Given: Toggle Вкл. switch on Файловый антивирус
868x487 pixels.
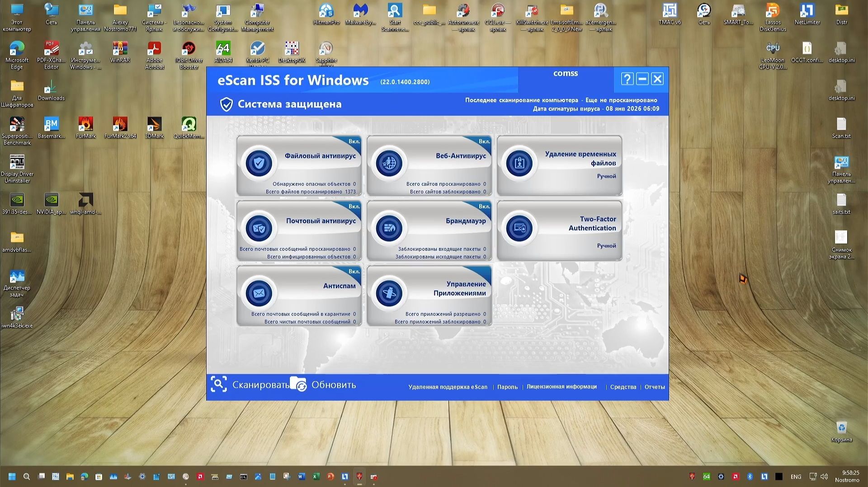Looking at the screenshot, I should click(x=354, y=141).
